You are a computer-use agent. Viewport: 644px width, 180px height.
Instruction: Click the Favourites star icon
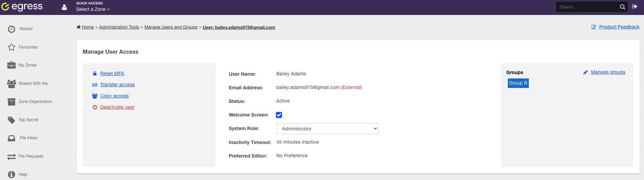pos(12,47)
